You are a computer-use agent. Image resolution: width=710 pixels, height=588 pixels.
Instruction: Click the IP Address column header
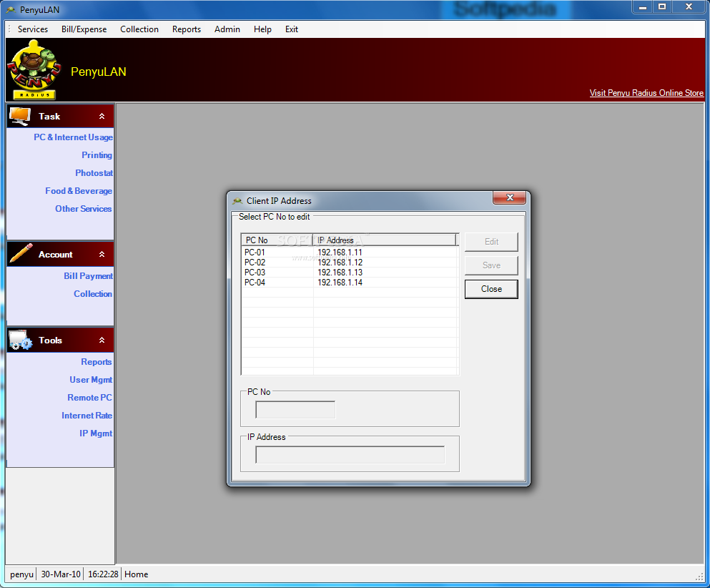(x=385, y=240)
